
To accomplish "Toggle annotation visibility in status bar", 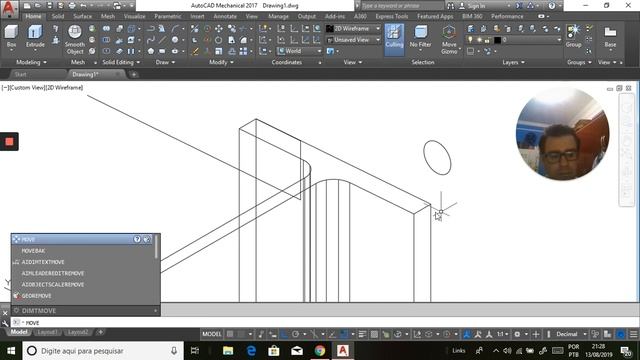I will coord(467,334).
